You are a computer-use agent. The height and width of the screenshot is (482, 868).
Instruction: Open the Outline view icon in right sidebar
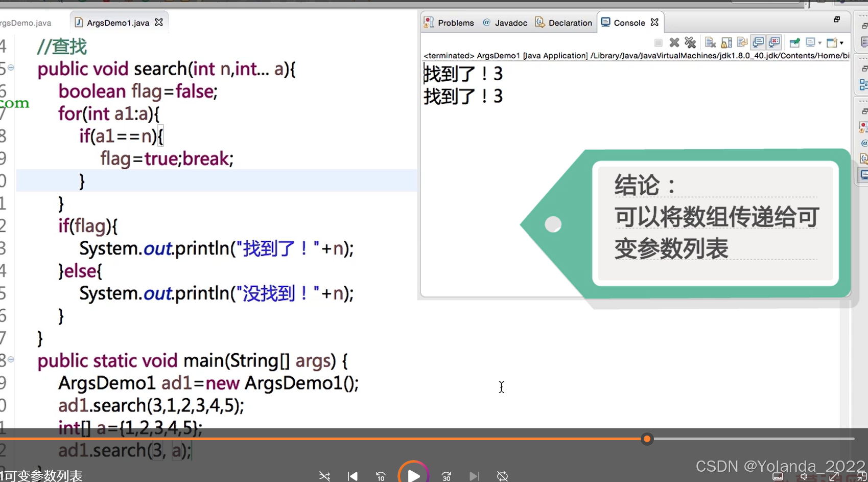[x=863, y=84]
